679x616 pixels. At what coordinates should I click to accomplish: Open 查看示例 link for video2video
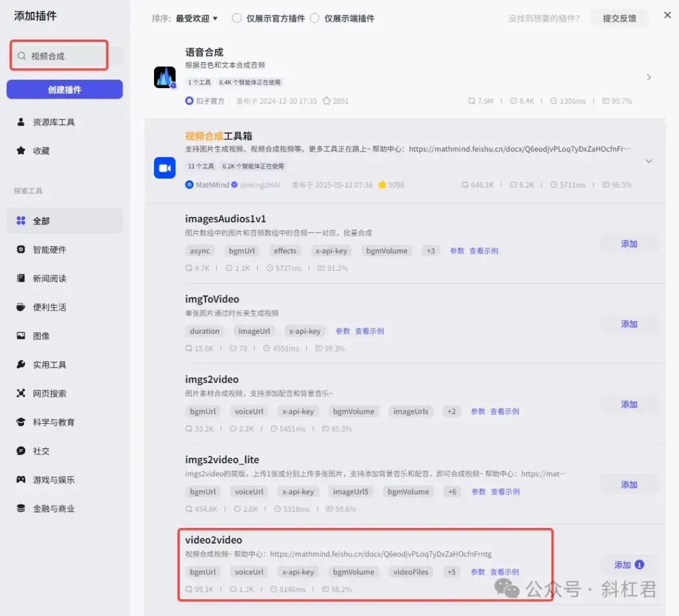(x=504, y=572)
